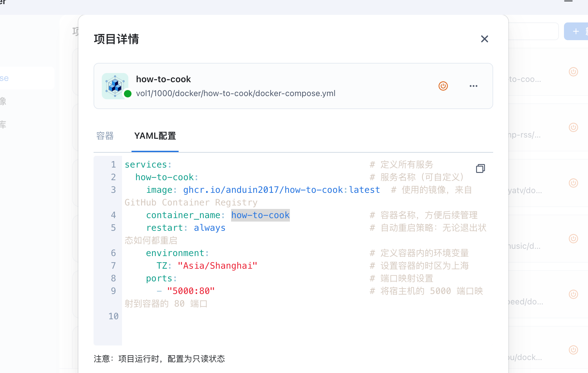Copy the YAML configuration to clipboard
Image resolution: width=588 pixels, height=373 pixels.
(x=480, y=169)
